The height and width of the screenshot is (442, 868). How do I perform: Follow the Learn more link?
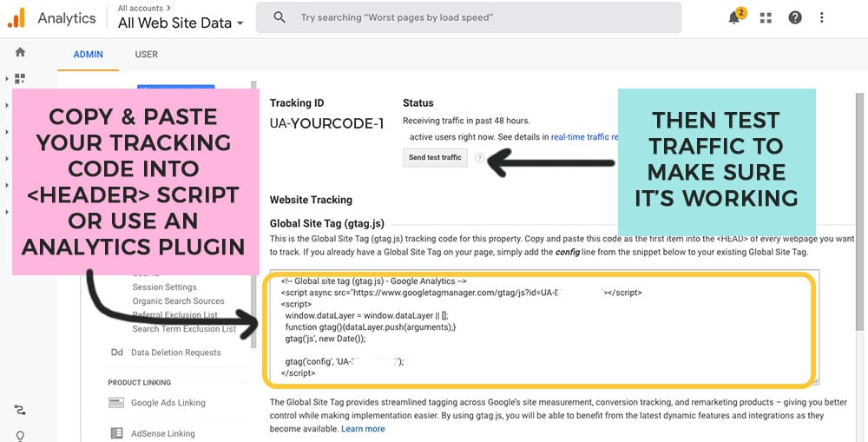(363, 429)
